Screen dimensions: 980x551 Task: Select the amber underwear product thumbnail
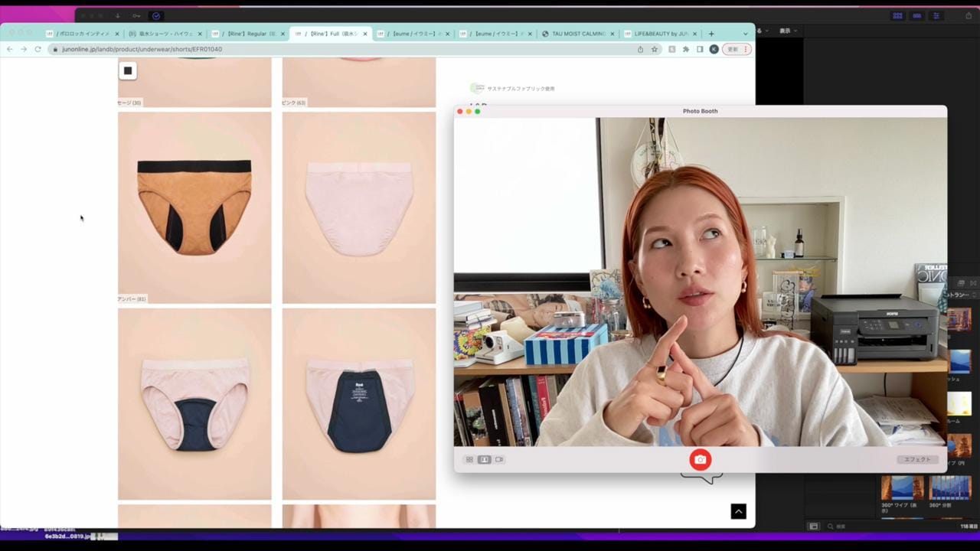194,207
